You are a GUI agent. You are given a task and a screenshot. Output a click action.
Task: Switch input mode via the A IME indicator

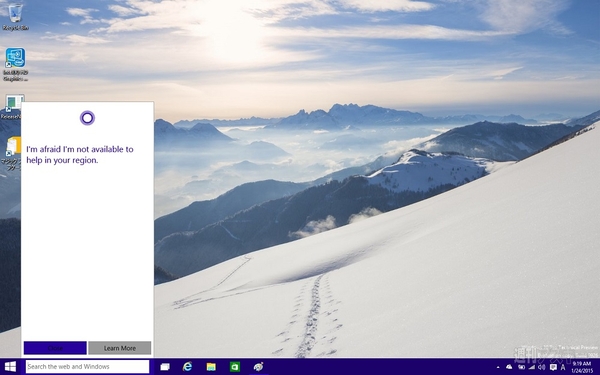563,367
